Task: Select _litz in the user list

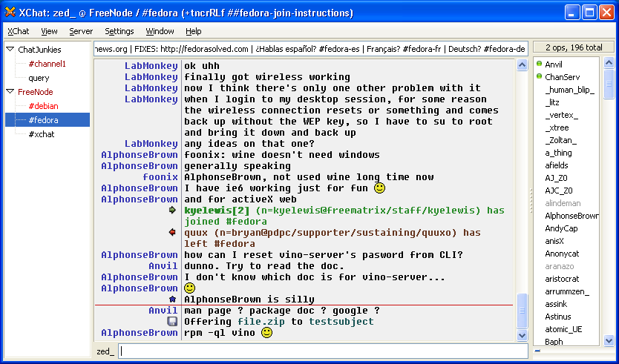Action: tap(552, 102)
